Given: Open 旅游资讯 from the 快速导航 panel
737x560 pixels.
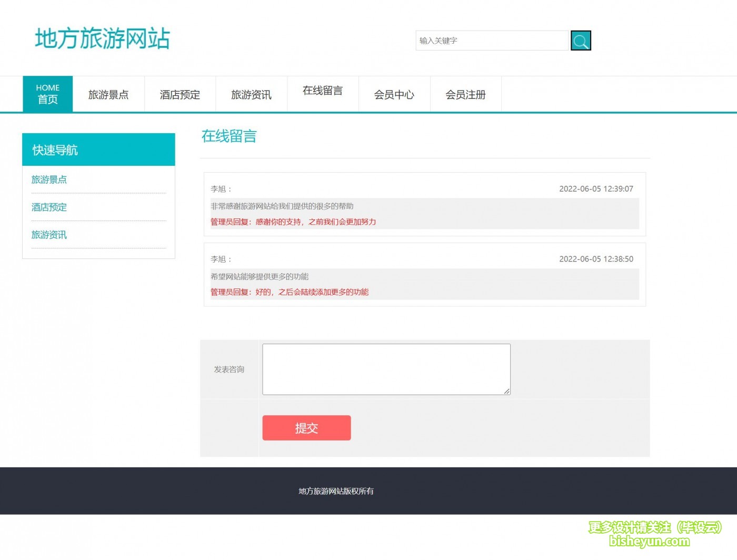Looking at the screenshot, I should (x=49, y=235).
